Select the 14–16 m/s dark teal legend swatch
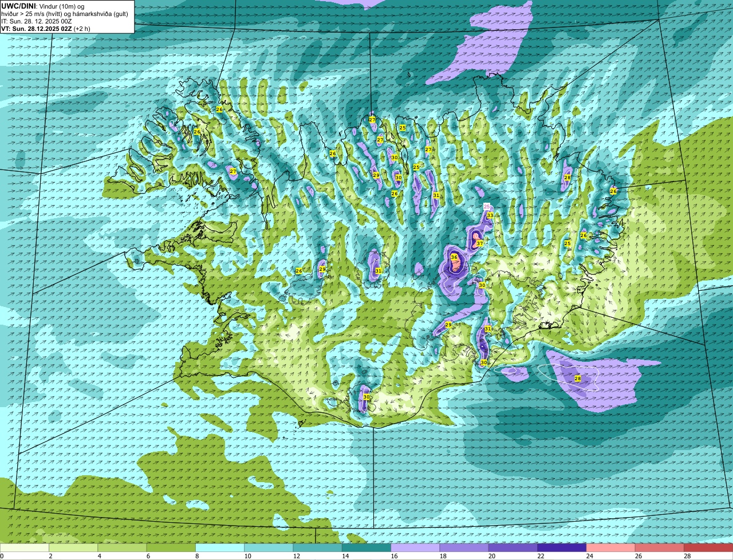The height and width of the screenshot is (560, 733). click(x=366, y=548)
